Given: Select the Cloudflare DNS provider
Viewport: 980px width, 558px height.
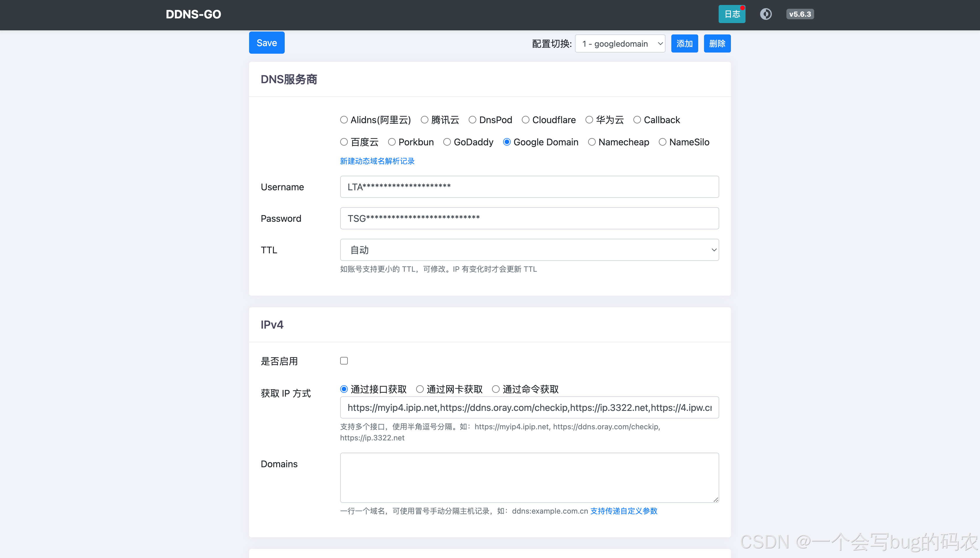Looking at the screenshot, I should click(526, 120).
